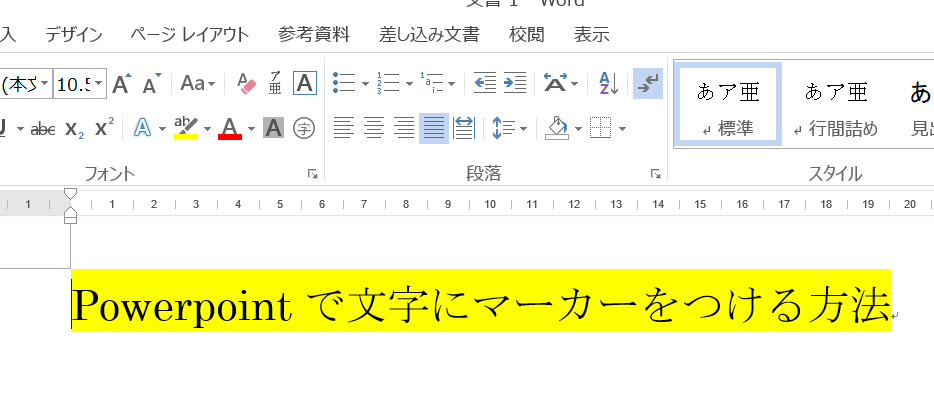Image resolution: width=934 pixels, height=420 pixels.
Task: Click the Shading paint bucket icon
Action: (556, 128)
